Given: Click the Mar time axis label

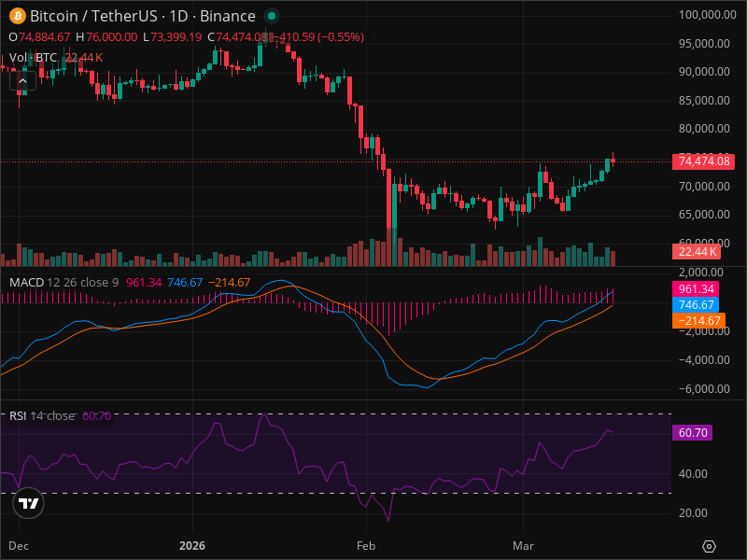Looking at the screenshot, I should (523, 546).
